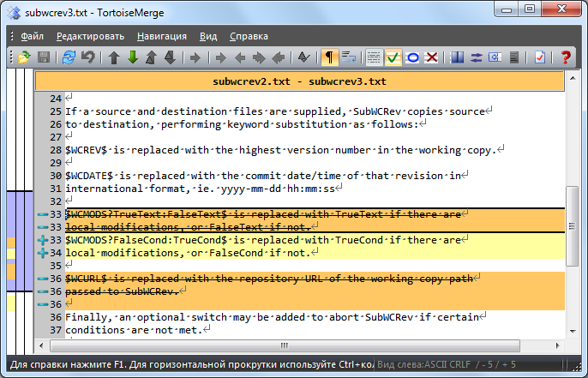The width and height of the screenshot is (588, 378).
Task: Click the vertical scrollbar thumb
Action: [x=573, y=226]
